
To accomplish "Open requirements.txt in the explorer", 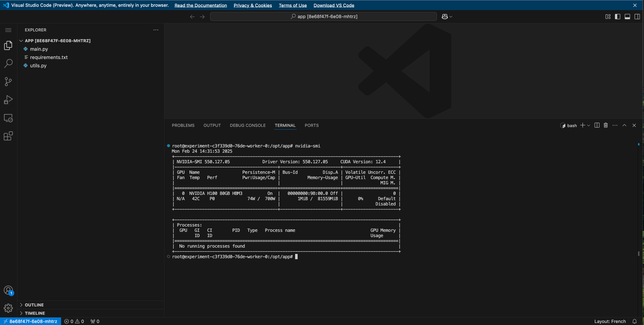I will tap(49, 57).
